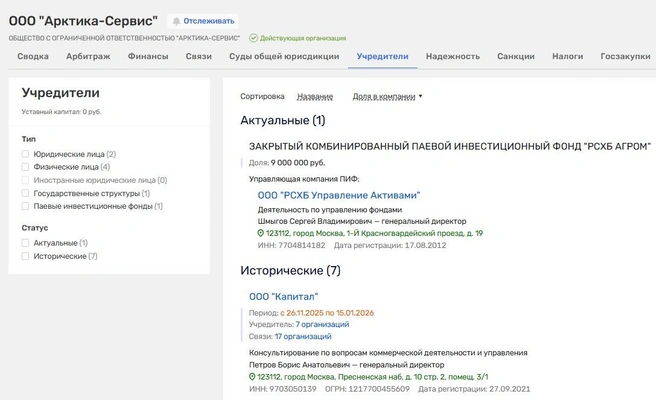The height and width of the screenshot is (400, 656).
Task: Open the Арбитраж tab
Action: click(x=88, y=56)
